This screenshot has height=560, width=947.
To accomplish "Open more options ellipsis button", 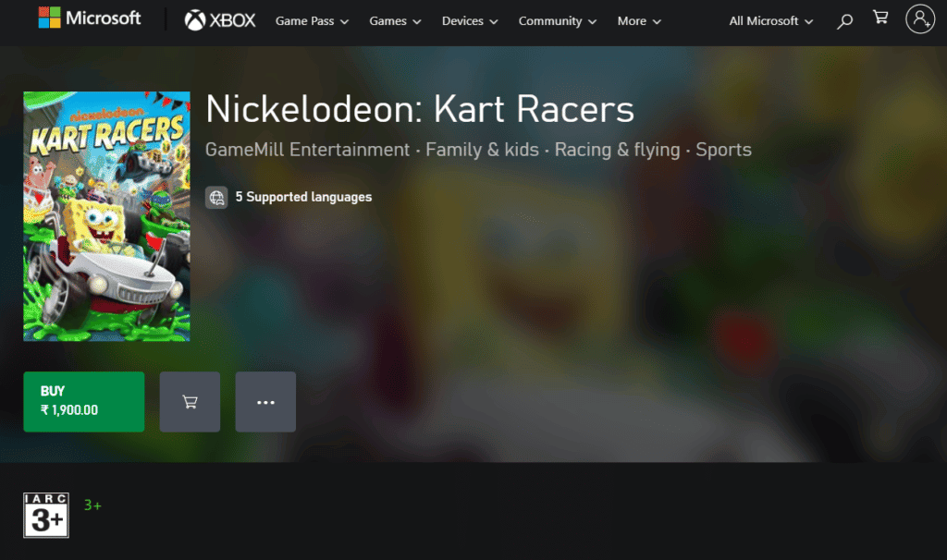I will [265, 402].
